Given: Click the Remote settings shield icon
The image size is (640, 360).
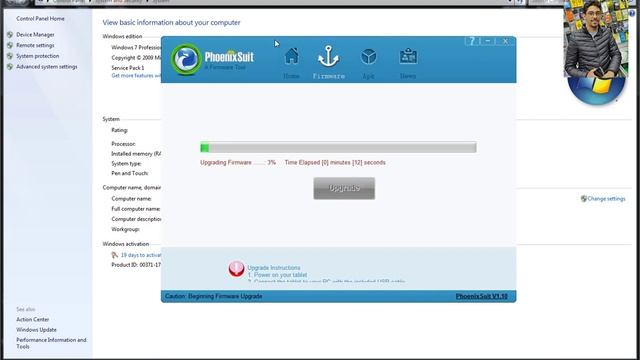Looking at the screenshot, I should tap(10, 45).
